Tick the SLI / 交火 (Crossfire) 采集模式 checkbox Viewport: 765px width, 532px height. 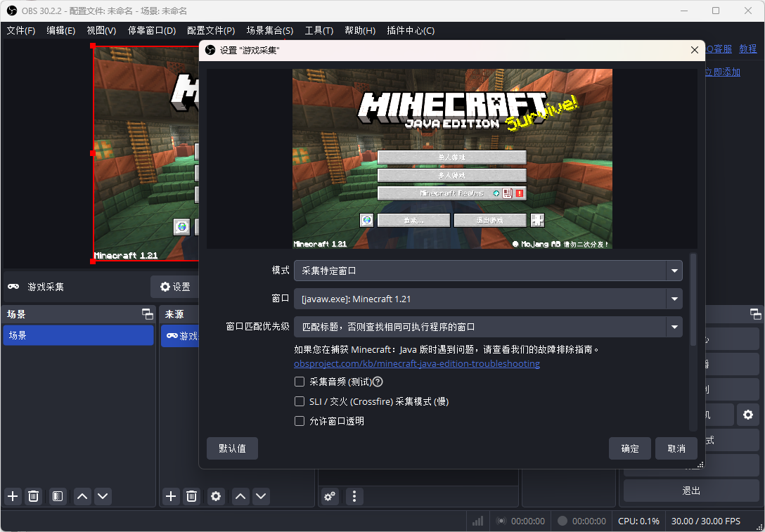click(x=300, y=401)
